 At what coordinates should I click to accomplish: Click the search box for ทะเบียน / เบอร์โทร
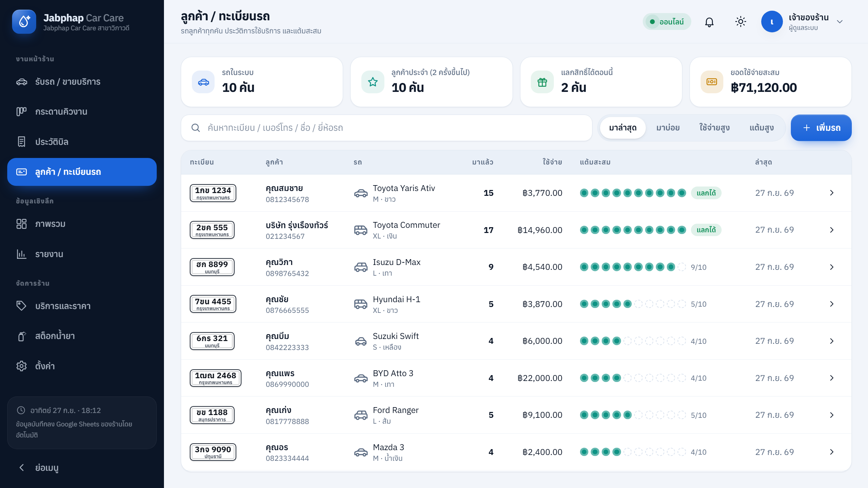(x=386, y=128)
